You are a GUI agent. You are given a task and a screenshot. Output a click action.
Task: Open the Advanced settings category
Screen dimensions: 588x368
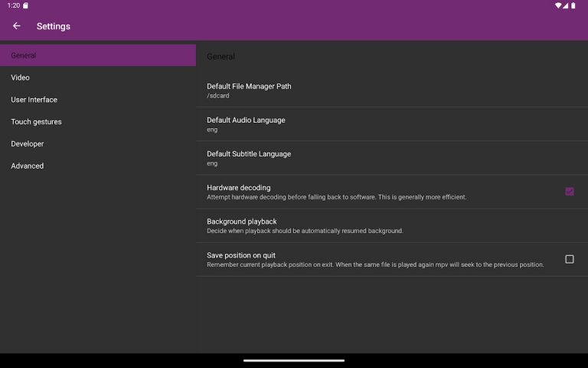click(98, 166)
